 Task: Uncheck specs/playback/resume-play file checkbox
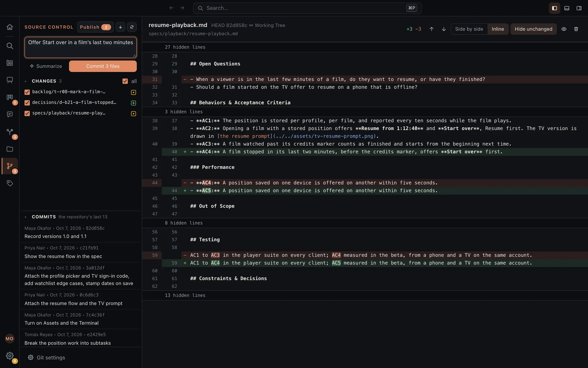[x=27, y=113]
